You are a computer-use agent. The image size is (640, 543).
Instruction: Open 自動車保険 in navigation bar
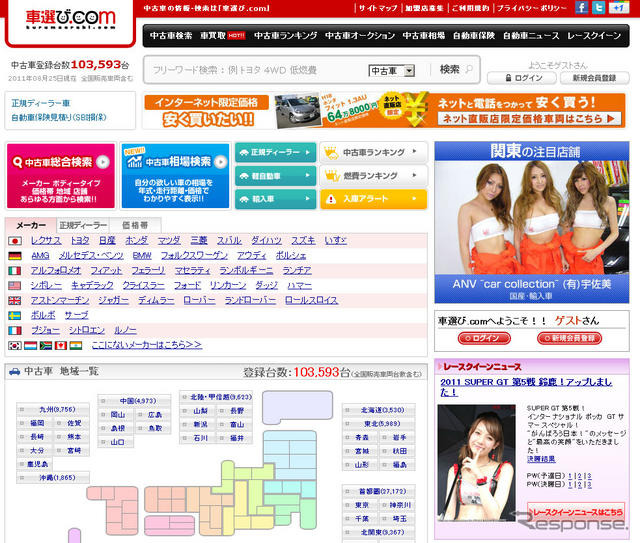473,36
